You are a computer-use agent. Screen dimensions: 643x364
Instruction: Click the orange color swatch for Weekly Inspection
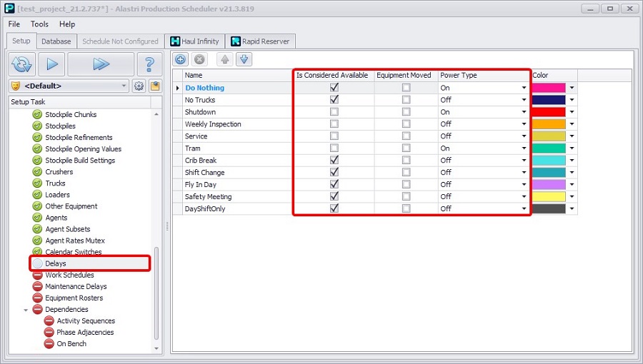[549, 124]
